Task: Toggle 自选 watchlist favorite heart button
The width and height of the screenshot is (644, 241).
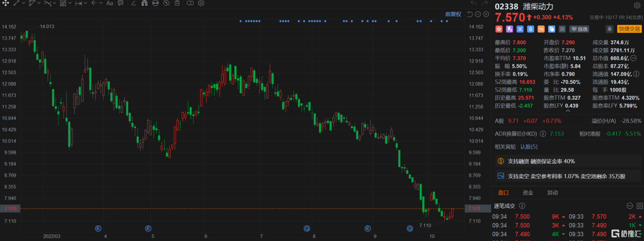Action: click(579, 29)
